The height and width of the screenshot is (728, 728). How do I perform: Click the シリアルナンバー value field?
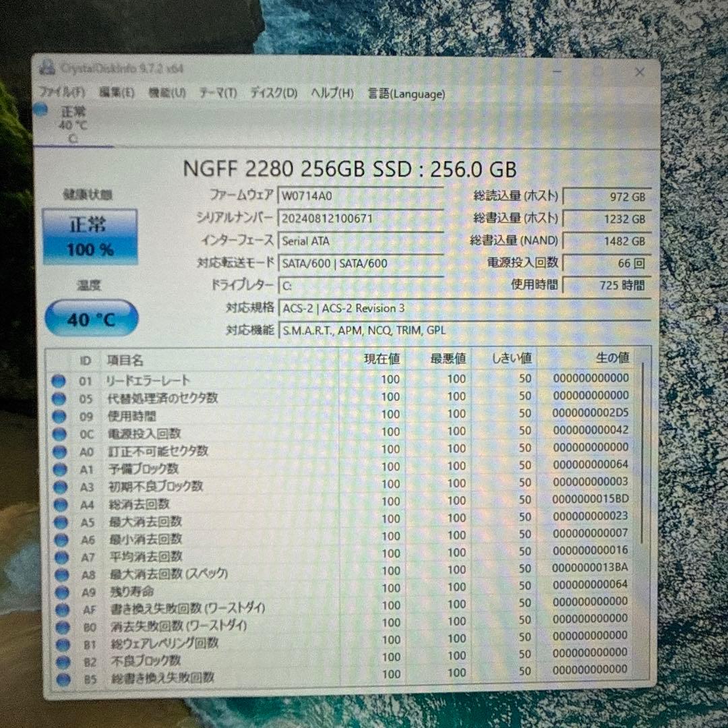pos(361,218)
